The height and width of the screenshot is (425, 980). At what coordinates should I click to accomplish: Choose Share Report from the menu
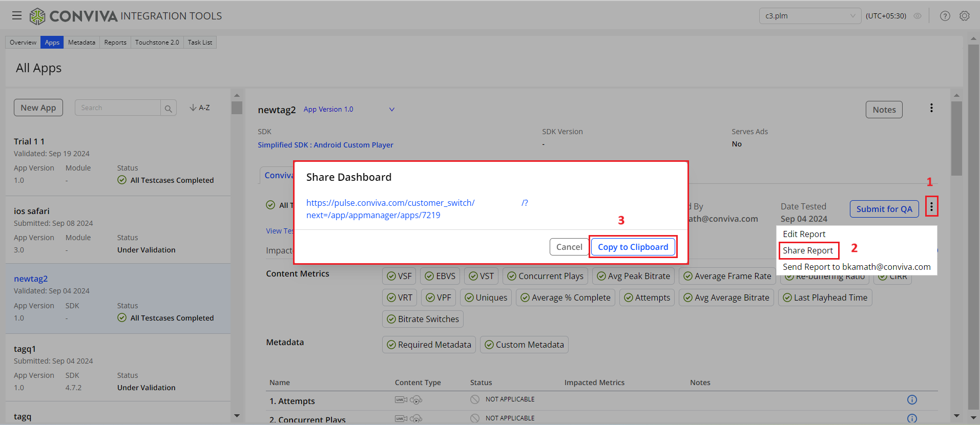click(808, 250)
